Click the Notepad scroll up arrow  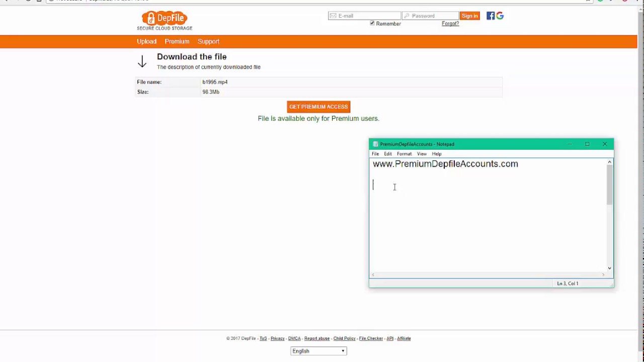point(609,162)
